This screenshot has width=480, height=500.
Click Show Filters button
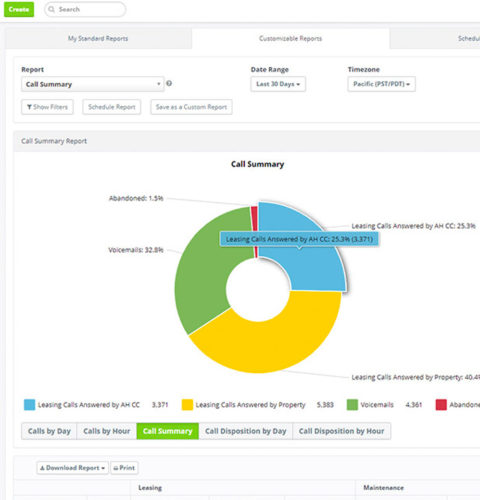[x=47, y=107]
